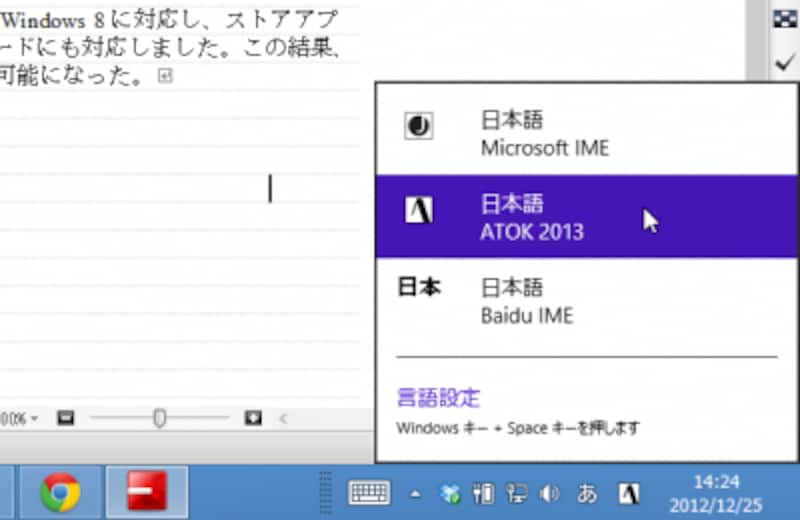This screenshot has width=800, height=520.
Task: Click the return mark after 可能になった。
Action: pos(165,76)
